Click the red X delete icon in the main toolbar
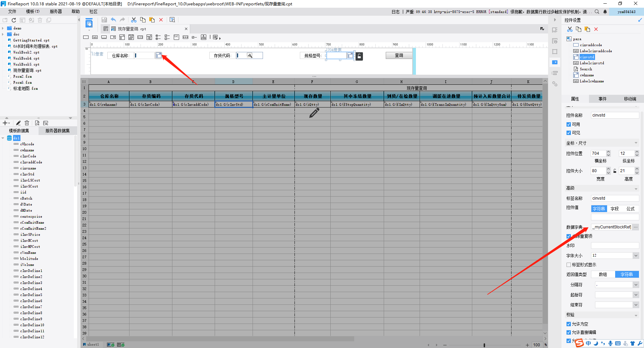This screenshot has width=644, height=348. point(161,20)
